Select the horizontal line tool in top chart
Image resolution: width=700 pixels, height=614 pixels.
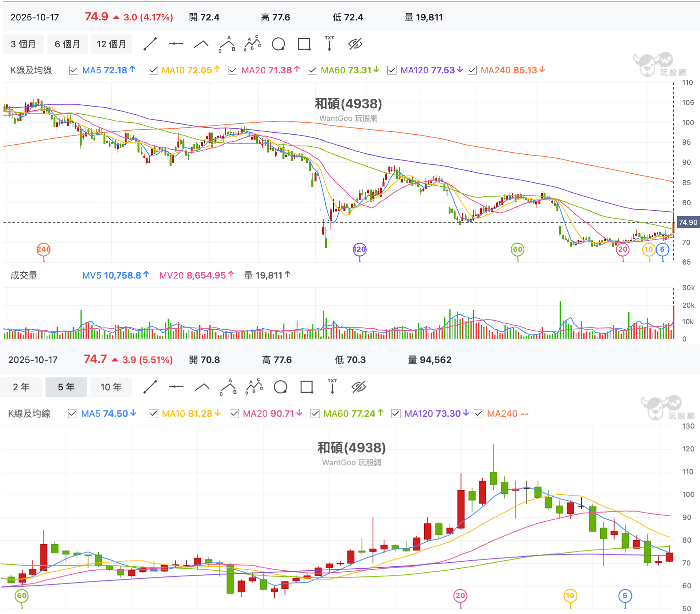176,44
